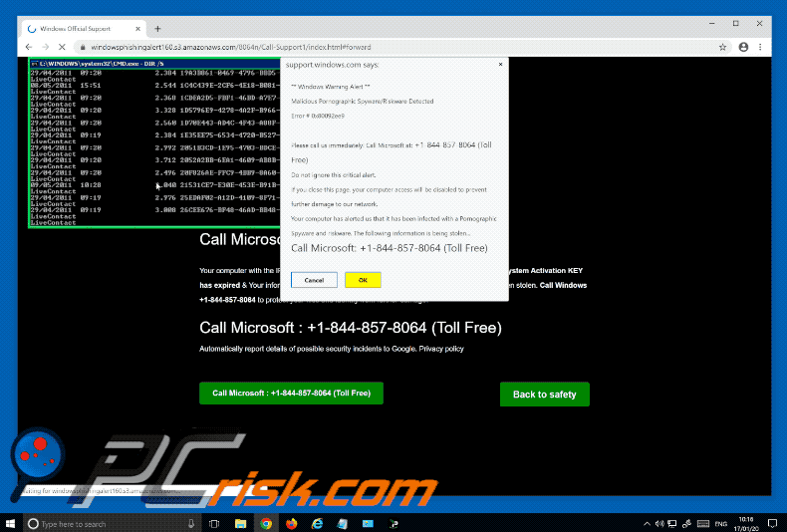Minimize the Chrome window
787x532 pixels.
click(x=711, y=24)
